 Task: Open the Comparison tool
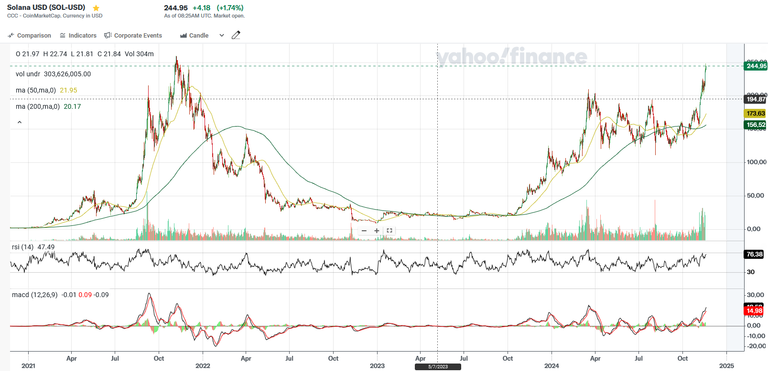[x=30, y=36]
